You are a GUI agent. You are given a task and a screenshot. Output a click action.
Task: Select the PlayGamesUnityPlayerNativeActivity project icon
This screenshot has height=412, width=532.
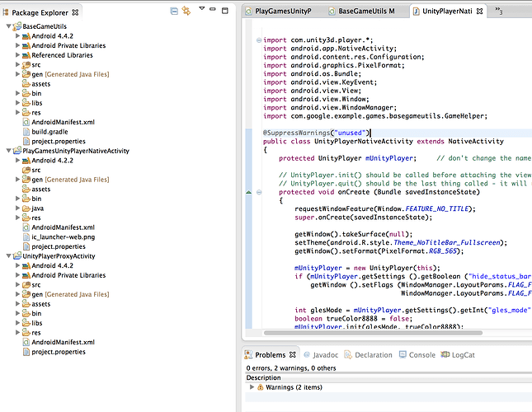tap(17, 151)
